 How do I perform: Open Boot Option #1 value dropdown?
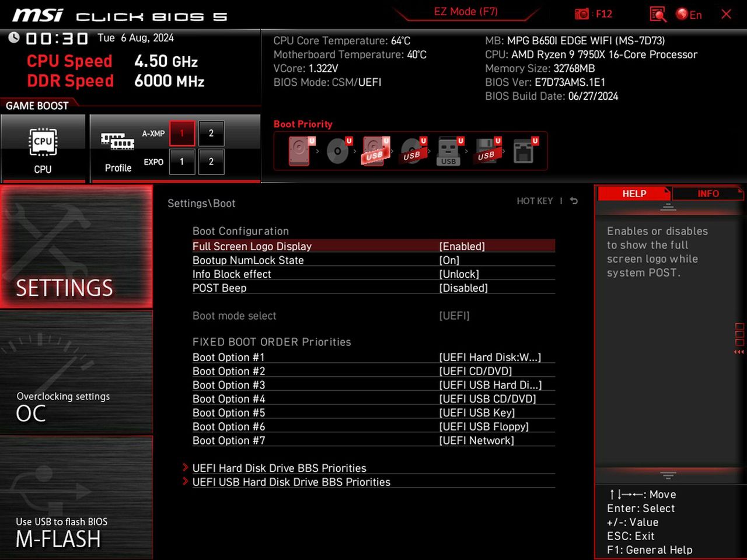tap(490, 358)
